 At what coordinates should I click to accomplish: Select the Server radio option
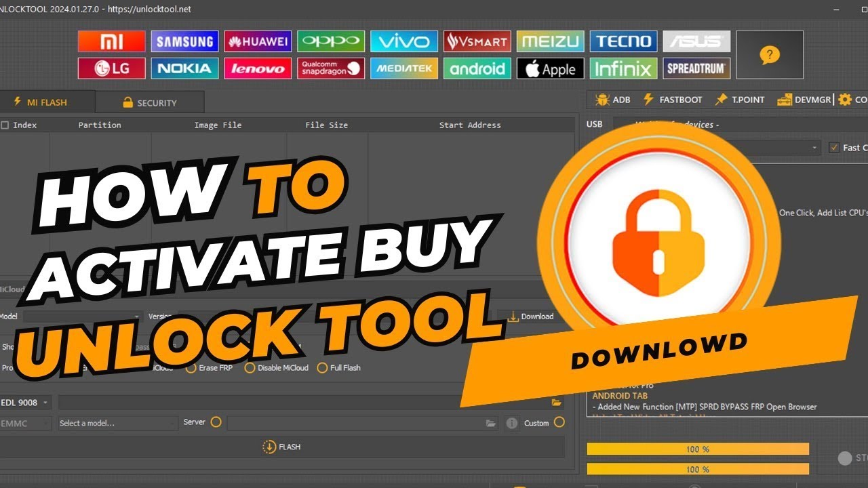click(216, 422)
